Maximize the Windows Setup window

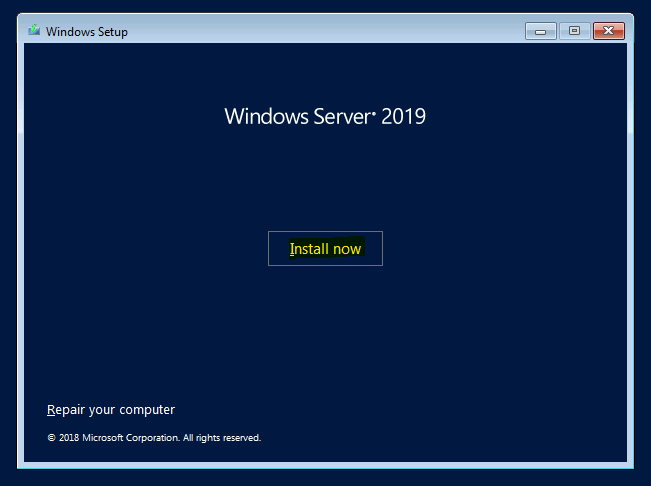[575, 31]
